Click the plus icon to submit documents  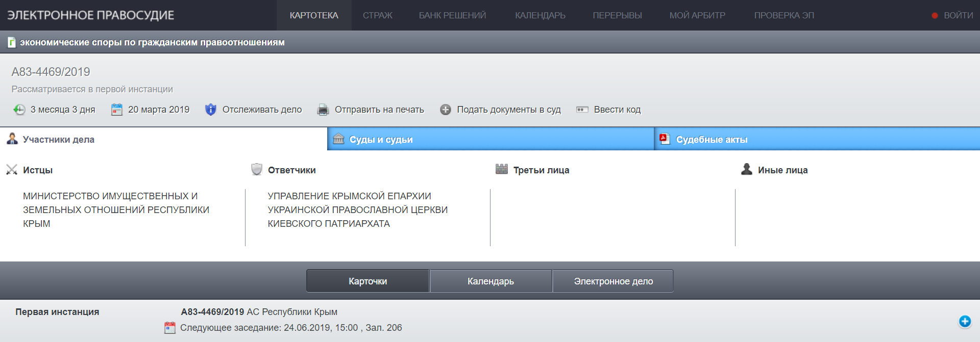coord(446,110)
